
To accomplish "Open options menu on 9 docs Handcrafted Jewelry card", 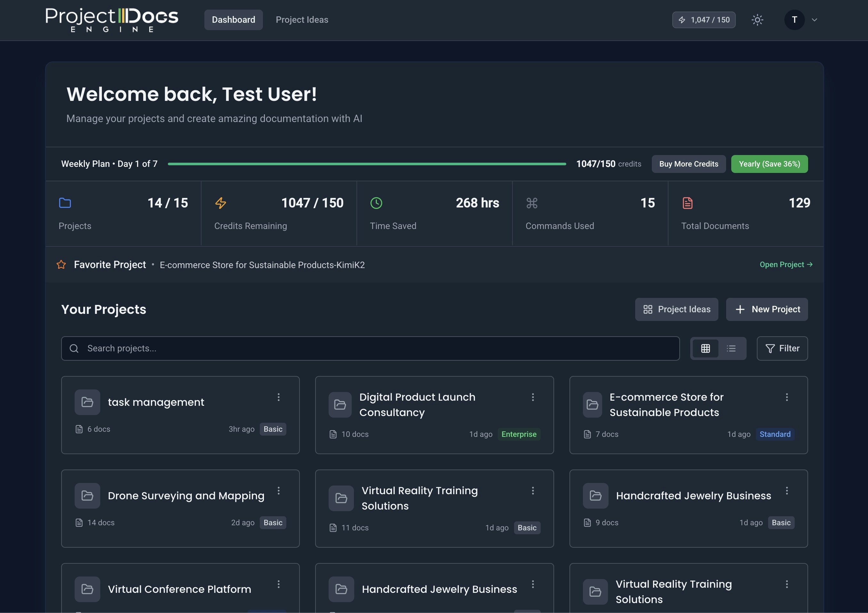I will tap(787, 491).
